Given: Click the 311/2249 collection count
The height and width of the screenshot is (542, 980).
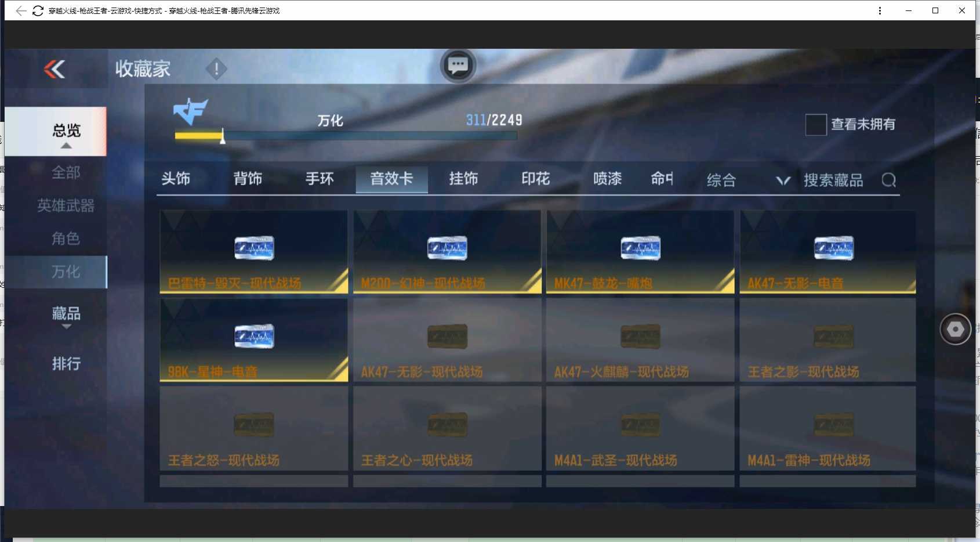Looking at the screenshot, I should tap(494, 120).
